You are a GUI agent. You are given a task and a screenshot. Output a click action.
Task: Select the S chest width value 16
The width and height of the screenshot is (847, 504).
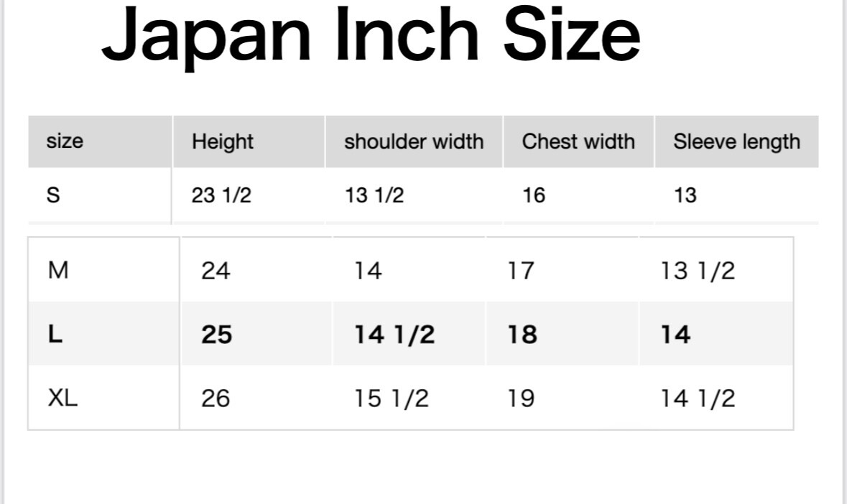tap(534, 195)
